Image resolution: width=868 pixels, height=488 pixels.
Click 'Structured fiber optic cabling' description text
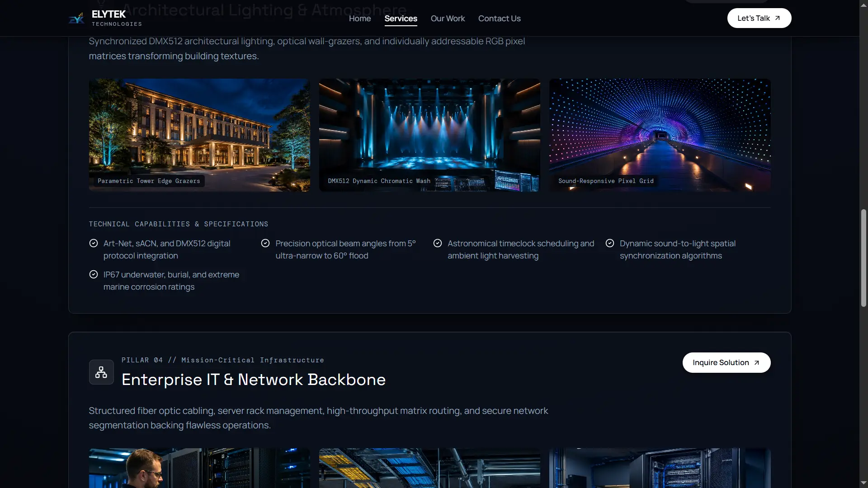[318, 418]
